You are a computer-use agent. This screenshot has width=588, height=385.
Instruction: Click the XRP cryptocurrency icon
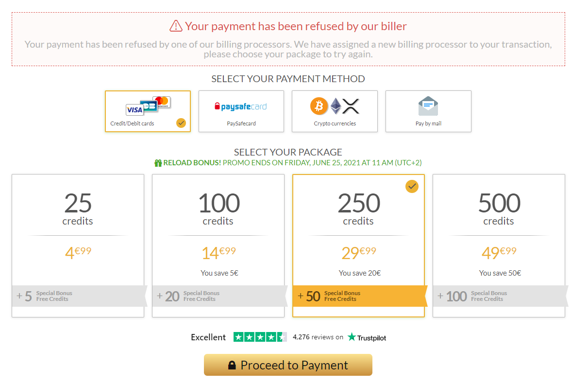pos(351,106)
